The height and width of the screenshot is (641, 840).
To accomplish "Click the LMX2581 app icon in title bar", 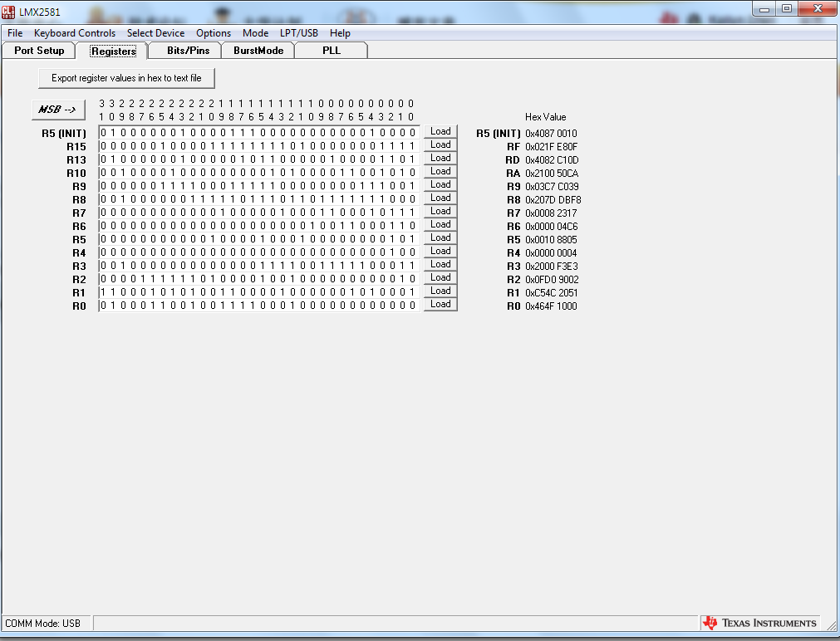I will (x=8, y=12).
